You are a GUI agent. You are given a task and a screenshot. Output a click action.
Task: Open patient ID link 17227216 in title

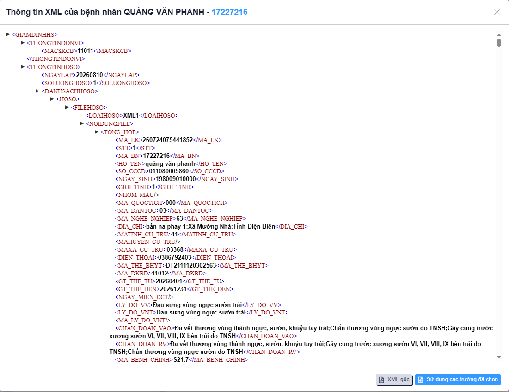[x=229, y=12]
